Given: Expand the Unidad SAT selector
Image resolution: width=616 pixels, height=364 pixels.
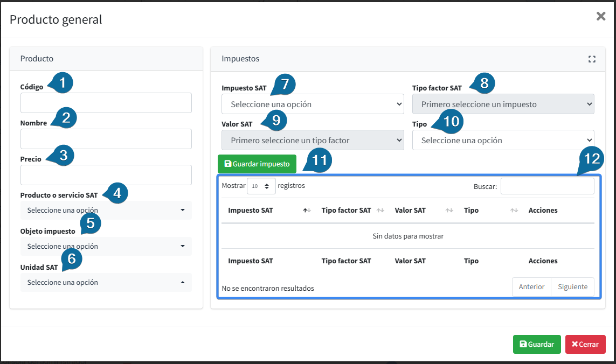Looking at the screenshot, I should (106, 283).
